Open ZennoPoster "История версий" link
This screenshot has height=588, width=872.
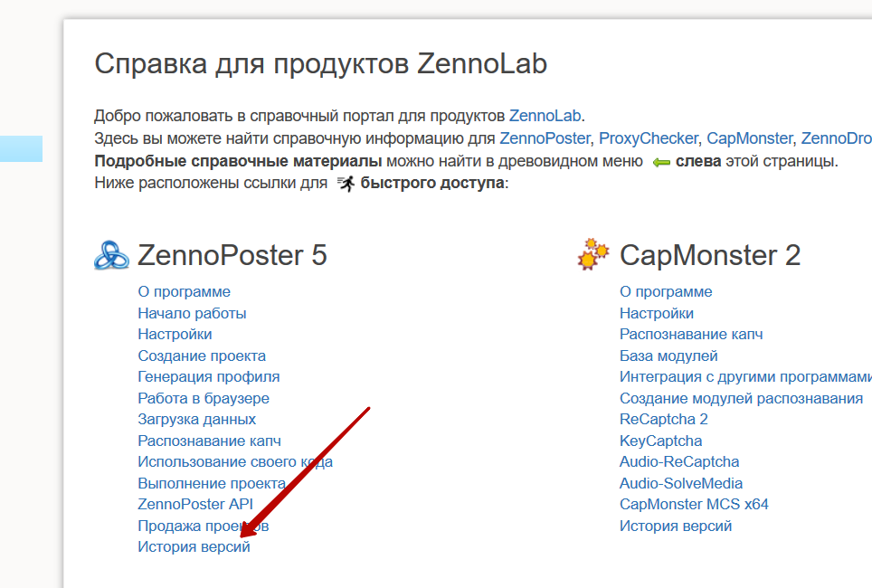[194, 546]
